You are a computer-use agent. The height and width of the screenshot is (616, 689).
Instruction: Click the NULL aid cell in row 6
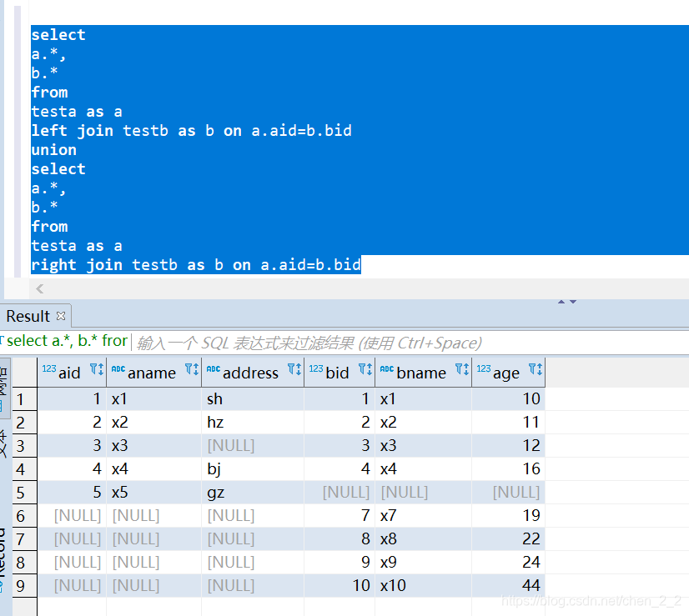72,516
